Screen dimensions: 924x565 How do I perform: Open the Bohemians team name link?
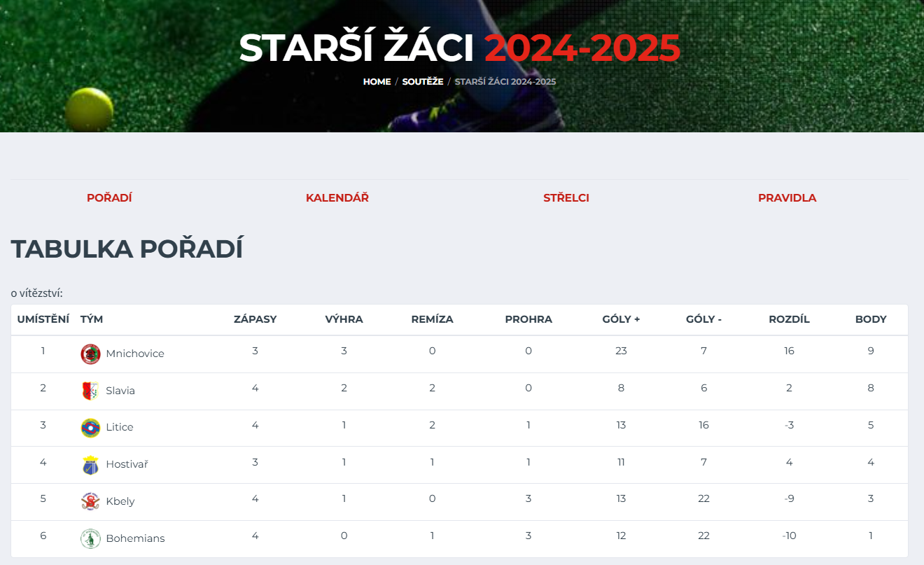click(136, 538)
